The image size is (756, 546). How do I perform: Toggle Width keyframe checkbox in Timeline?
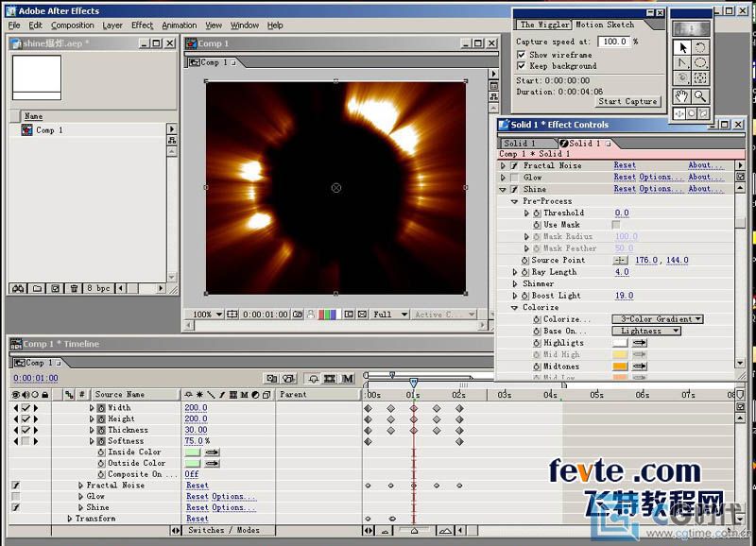pyautogui.click(x=26, y=408)
